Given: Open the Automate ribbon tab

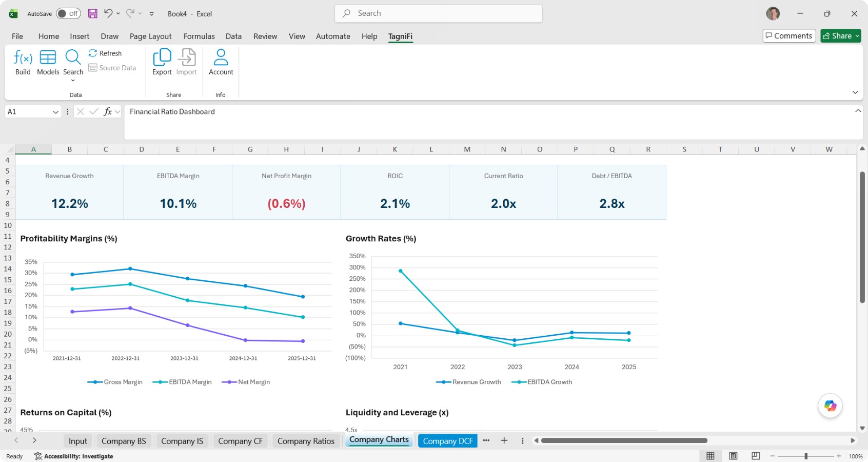Looking at the screenshot, I should pyautogui.click(x=333, y=36).
